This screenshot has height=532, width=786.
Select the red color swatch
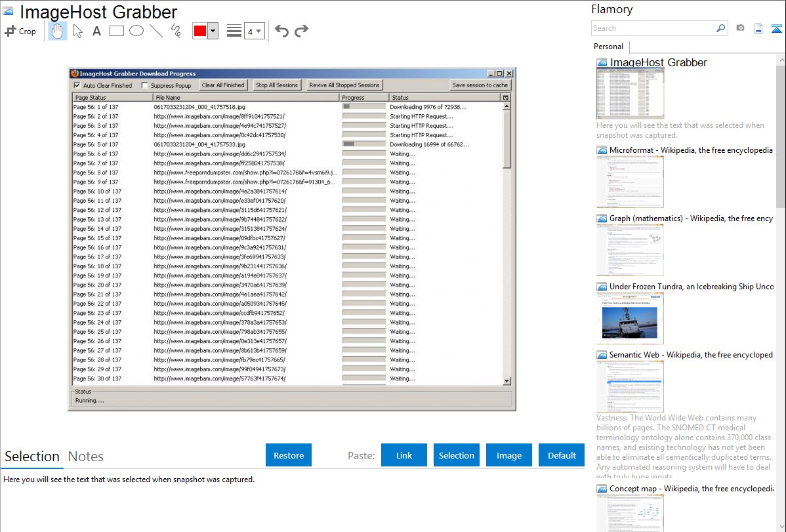click(201, 30)
